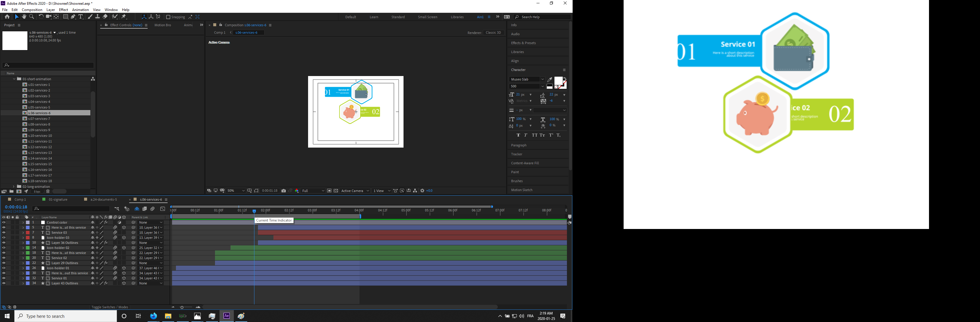The height and width of the screenshot is (322, 980).
Task: Select s.10-services-10 in Project panel
Action: tap(40, 136)
